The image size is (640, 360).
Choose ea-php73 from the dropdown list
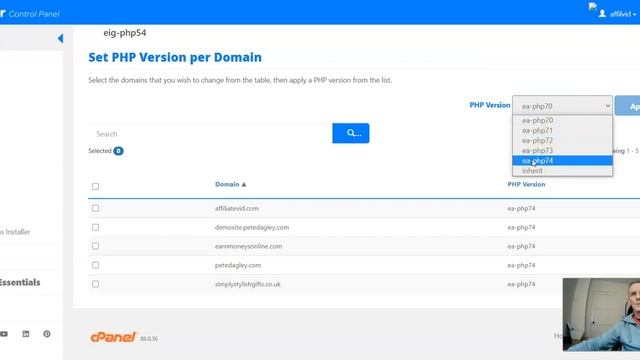click(562, 151)
